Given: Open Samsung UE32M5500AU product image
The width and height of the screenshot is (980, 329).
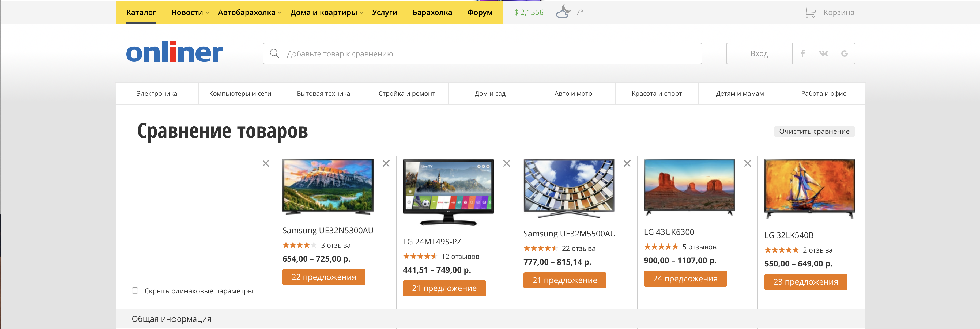Looking at the screenshot, I should [569, 188].
